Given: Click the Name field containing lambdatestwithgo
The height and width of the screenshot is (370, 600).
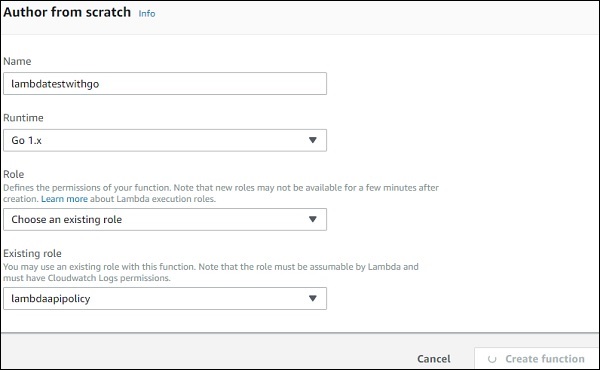Looking at the screenshot, I should pyautogui.click(x=165, y=83).
